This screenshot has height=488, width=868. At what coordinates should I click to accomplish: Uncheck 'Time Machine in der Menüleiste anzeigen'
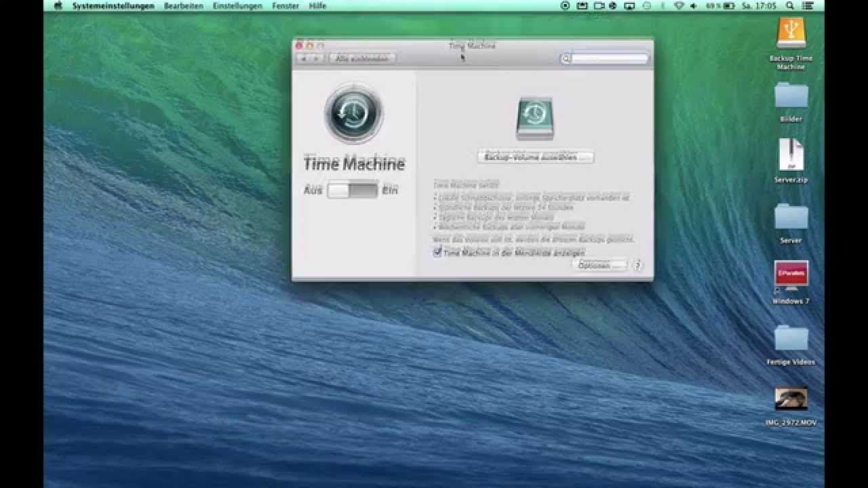point(437,252)
